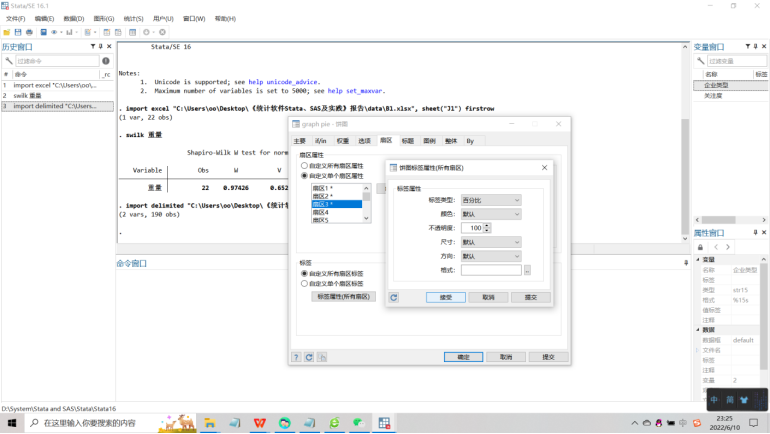Click the 不透明度 stepper arrows
Screen dimensions: 770x434
coord(487,228)
